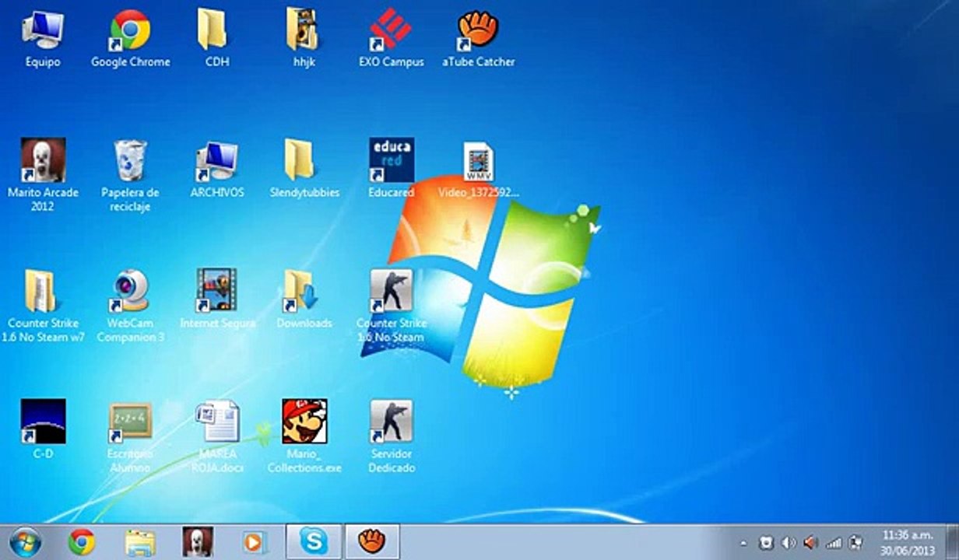
Task: Open the Action Center flag tray icon
Action: click(855, 542)
